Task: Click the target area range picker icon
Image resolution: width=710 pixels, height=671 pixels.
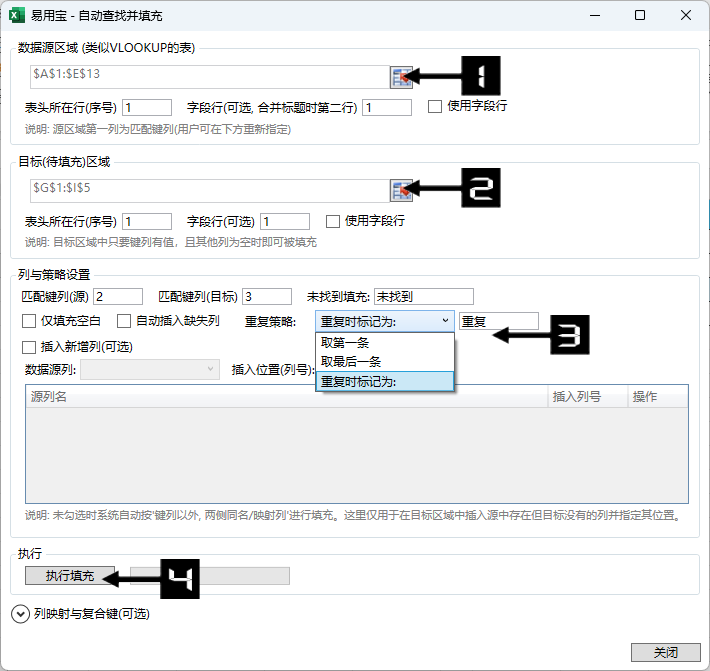Action: pos(401,190)
